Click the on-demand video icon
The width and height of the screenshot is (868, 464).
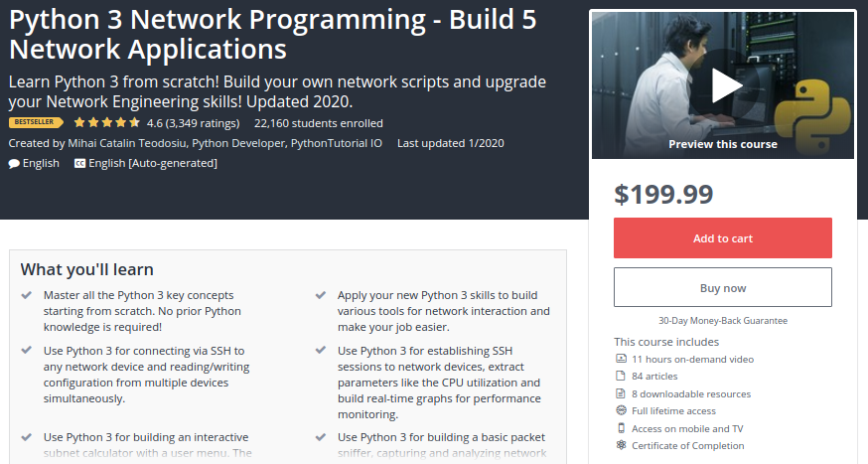tap(621, 359)
